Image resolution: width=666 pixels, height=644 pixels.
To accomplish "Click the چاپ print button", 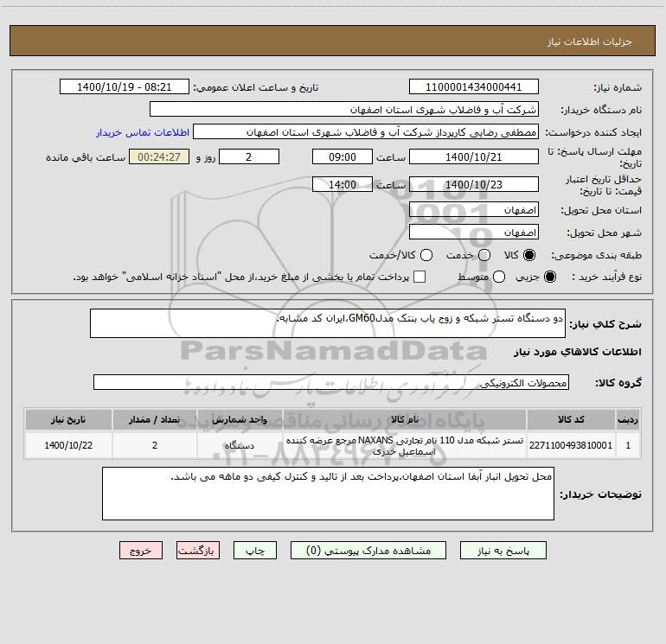I will click(x=255, y=550).
